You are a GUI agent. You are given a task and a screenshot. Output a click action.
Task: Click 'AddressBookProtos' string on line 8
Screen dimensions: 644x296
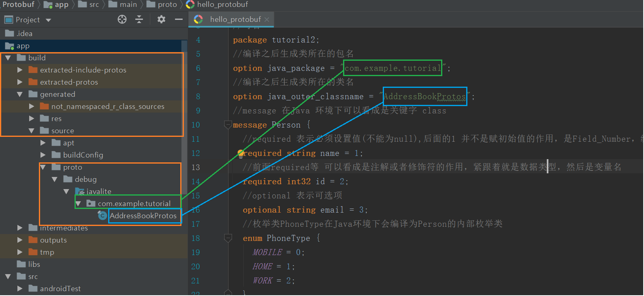tap(424, 96)
